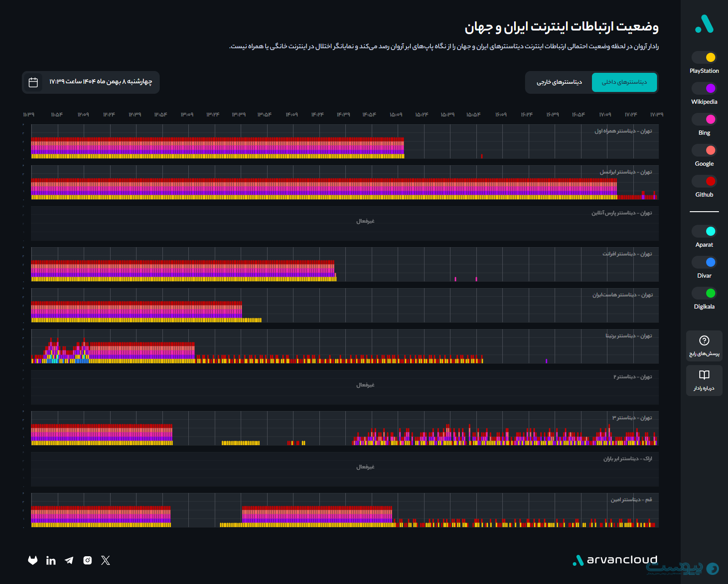Click the arvancloud footer logo link
The image size is (728, 584).
[615, 560]
